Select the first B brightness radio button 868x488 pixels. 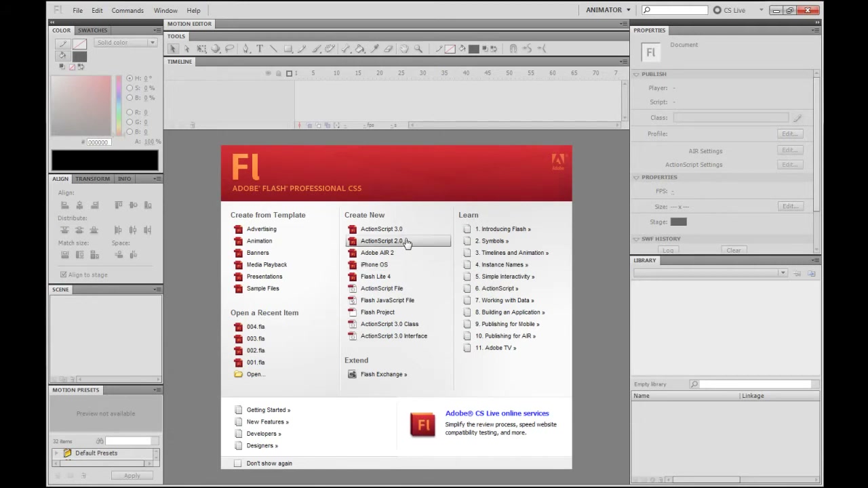[x=129, y=98]
